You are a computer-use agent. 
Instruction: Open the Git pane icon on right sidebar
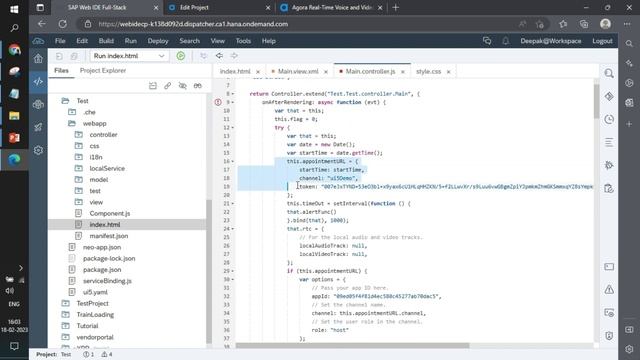tap(609, 96)
